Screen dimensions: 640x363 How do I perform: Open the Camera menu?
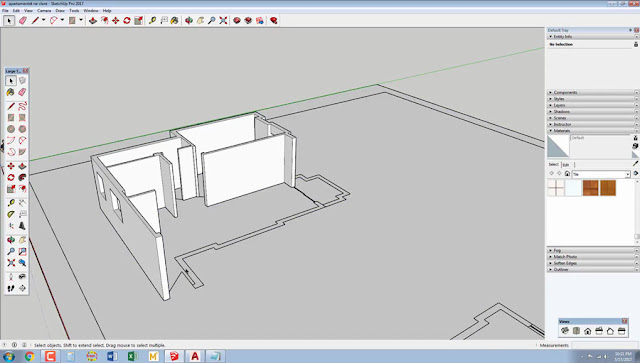44,11
